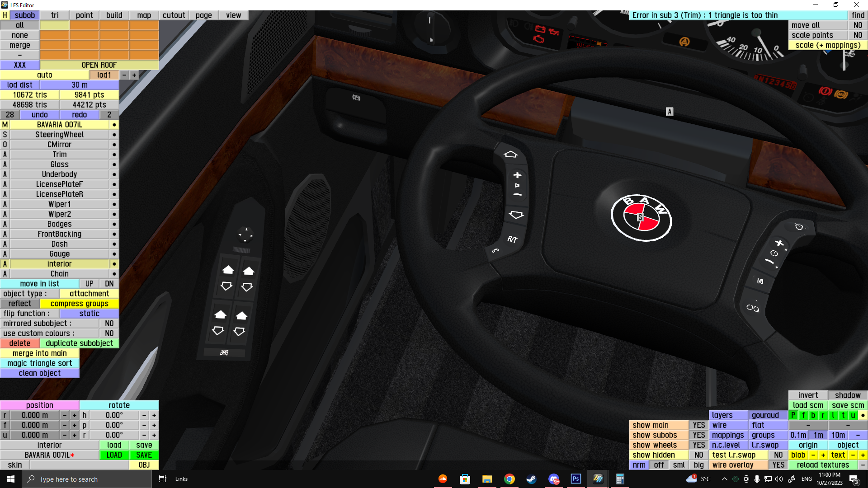Screen dimensions: 868x488
Task: Click the duplicate subobject button
Action: click(x=79, y=343)
